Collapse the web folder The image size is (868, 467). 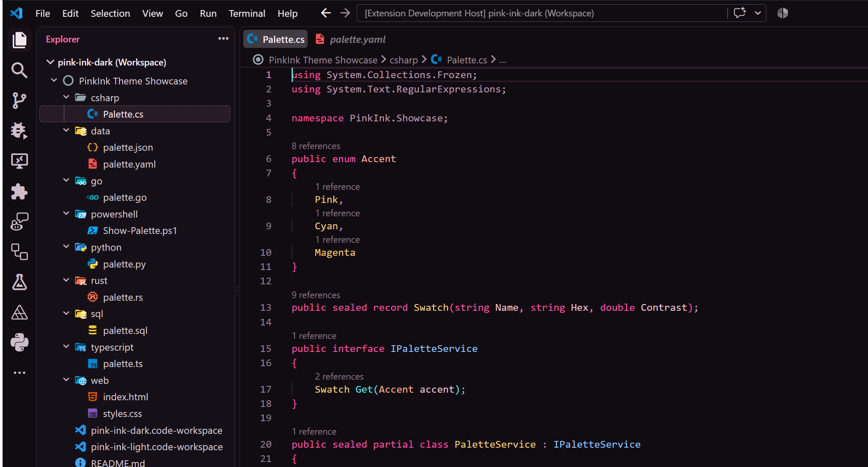click(x=66, y=380)
